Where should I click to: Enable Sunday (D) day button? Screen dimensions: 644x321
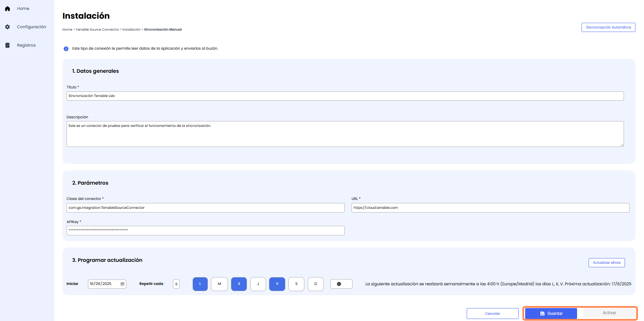click(316, 284)
